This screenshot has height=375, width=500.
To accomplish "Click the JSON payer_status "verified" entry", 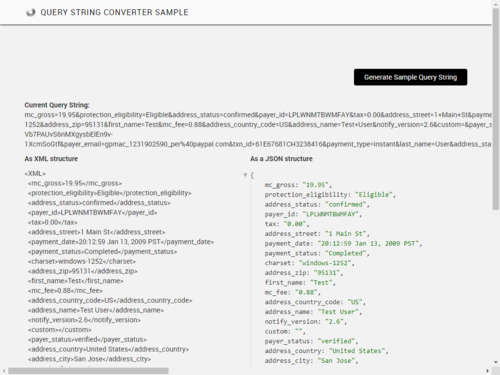I will point(311,341).
